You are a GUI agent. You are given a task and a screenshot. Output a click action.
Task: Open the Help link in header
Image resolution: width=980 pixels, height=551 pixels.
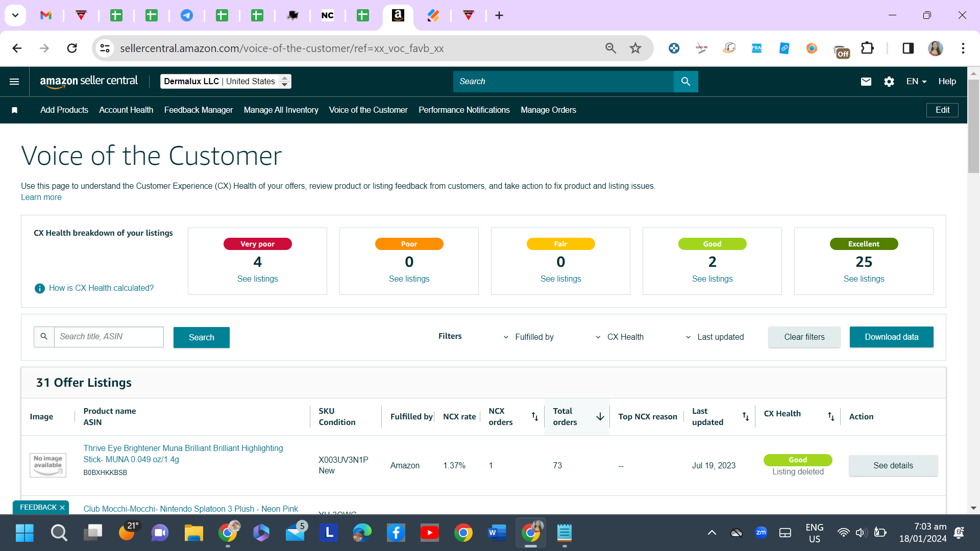click(x=947, y=82)
